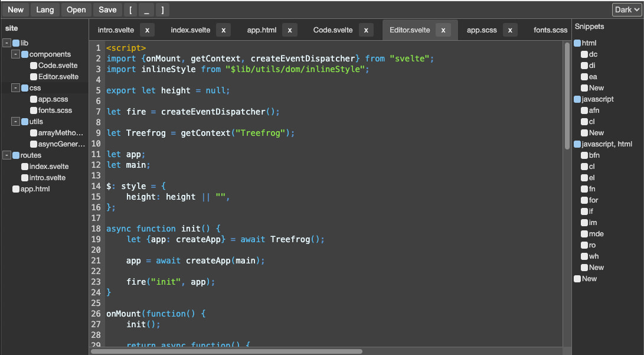Click the arrayMetho... file icon
644x355 pixels.
(x=34, y=133)
